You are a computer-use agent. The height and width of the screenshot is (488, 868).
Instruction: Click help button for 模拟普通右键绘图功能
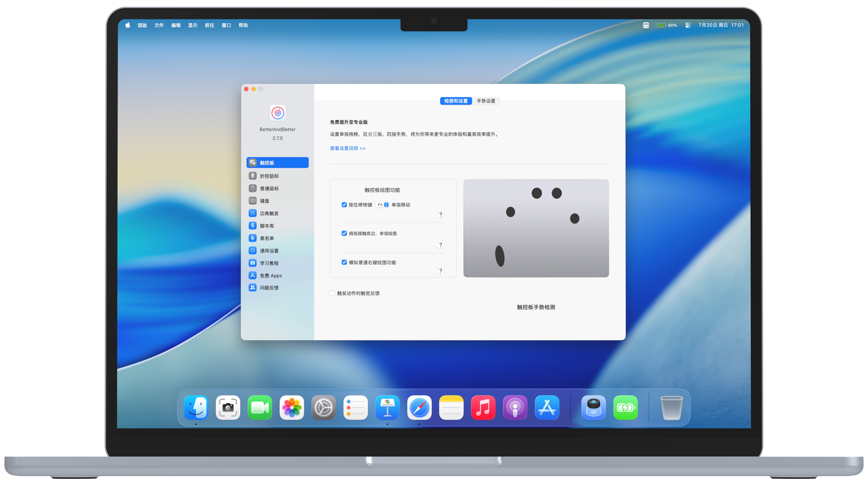point(440,271)
